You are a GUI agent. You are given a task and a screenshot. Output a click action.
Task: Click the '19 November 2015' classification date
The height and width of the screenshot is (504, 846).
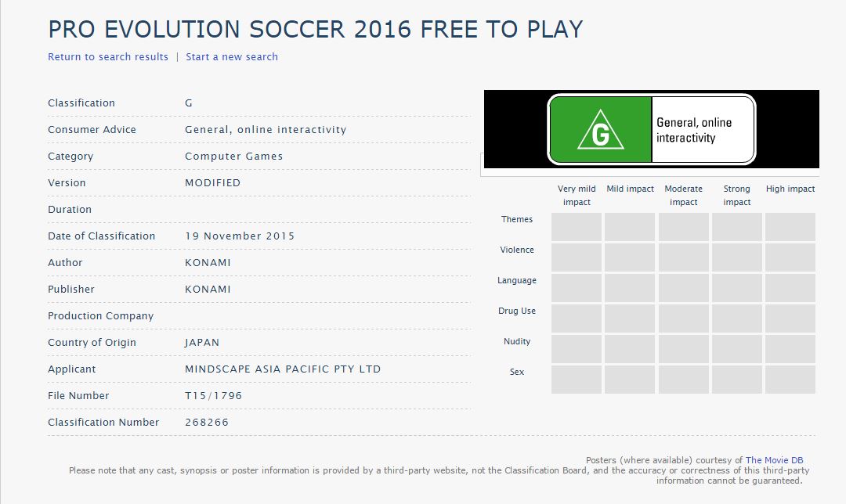pyautogui.click(x=240, y=236)
